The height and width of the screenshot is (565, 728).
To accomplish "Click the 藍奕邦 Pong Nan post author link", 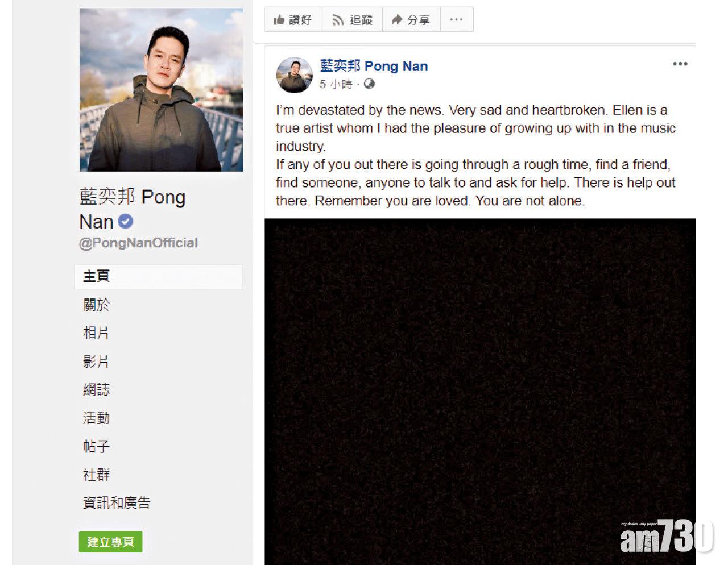I will click(374, 66).
